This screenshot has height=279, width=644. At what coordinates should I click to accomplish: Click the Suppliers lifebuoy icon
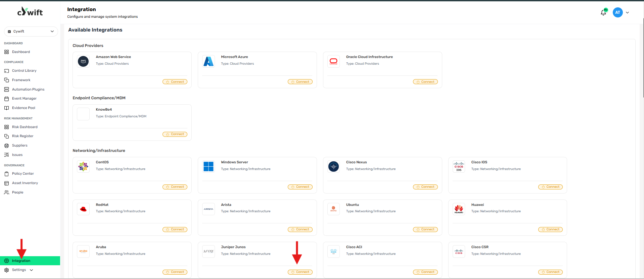(6, 146)
